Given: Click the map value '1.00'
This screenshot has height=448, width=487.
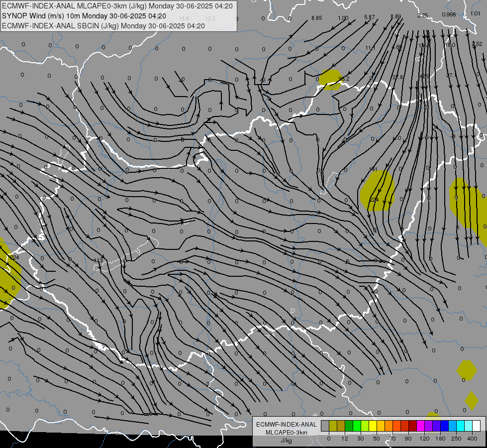Looking at the screenshot, I should (343, 18).
